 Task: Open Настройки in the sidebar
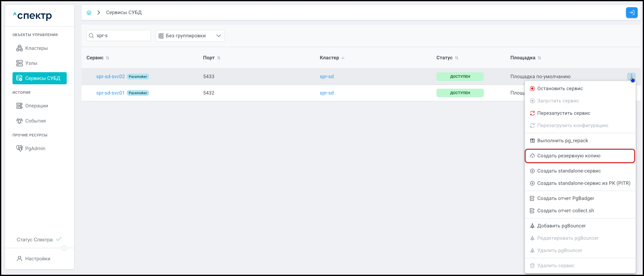37,259
